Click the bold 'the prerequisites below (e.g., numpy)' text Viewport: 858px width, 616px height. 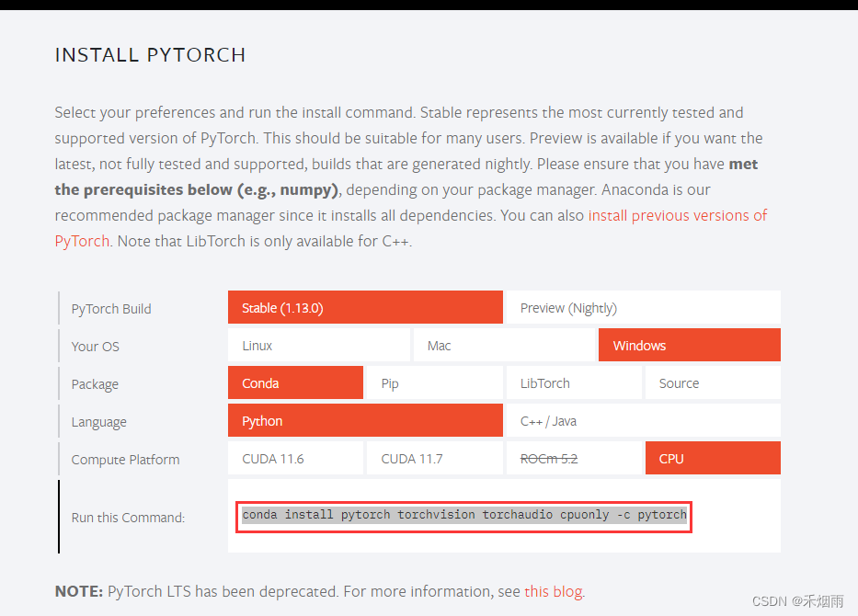tap(197, 189)
